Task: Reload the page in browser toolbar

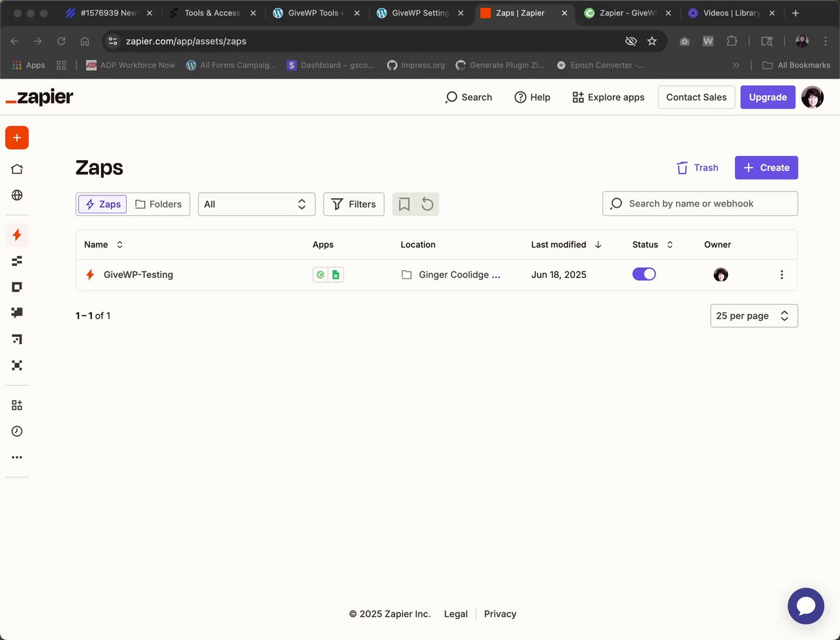Action: click(x=61, y=41)
